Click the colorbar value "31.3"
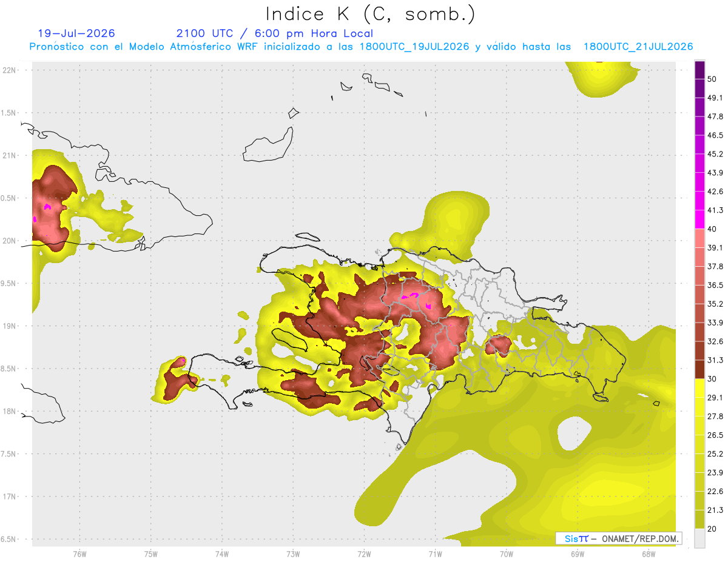Image resolution: width=728 pixels, height=562 pixels. tap(715, 360)
